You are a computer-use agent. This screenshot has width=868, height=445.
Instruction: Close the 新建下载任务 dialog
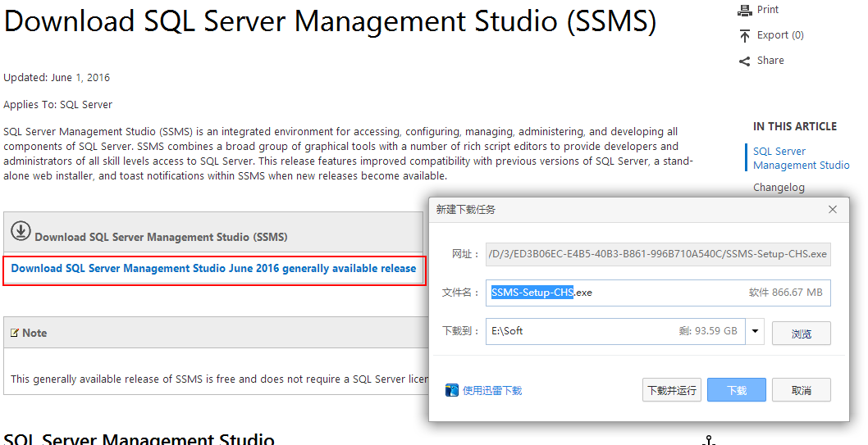[833, 210]
